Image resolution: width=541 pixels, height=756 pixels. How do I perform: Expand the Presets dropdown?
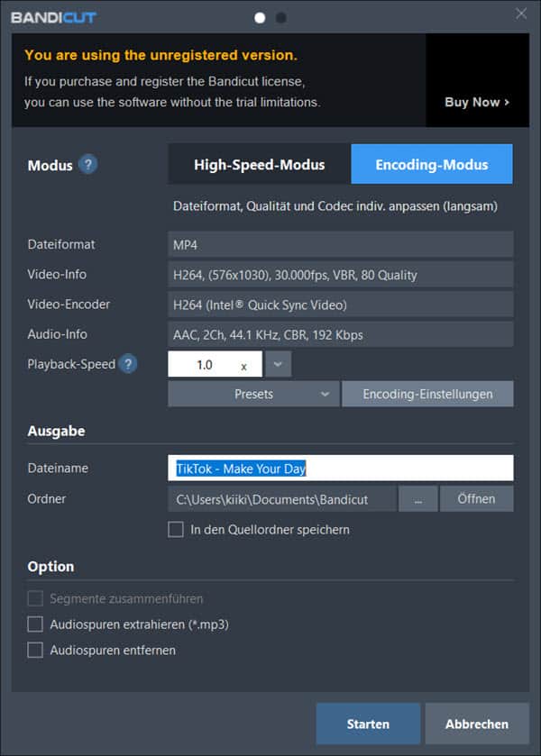coord(253,394)
